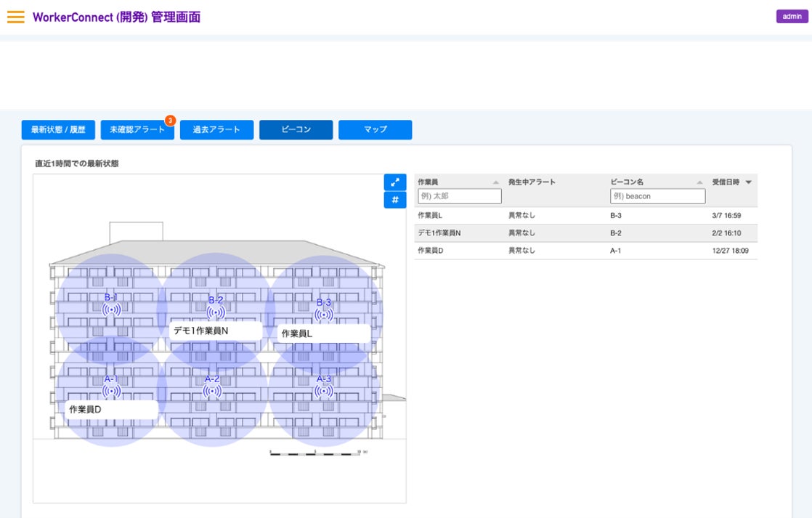Open the hamburger navigation menu

15,17
